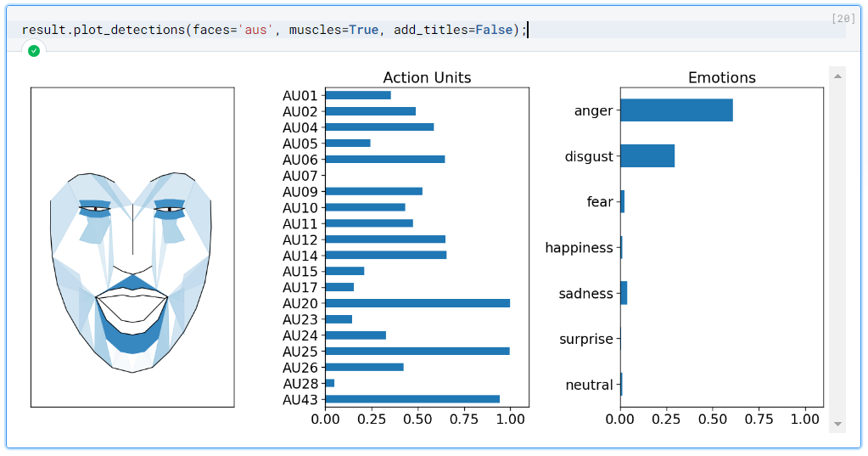Click the surprise label on Emotions axis
The image size is (868, 456).
point(585,339)
